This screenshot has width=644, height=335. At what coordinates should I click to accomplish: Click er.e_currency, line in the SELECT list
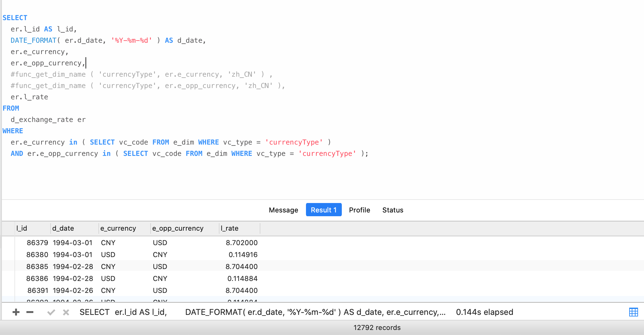click(40, 52)
